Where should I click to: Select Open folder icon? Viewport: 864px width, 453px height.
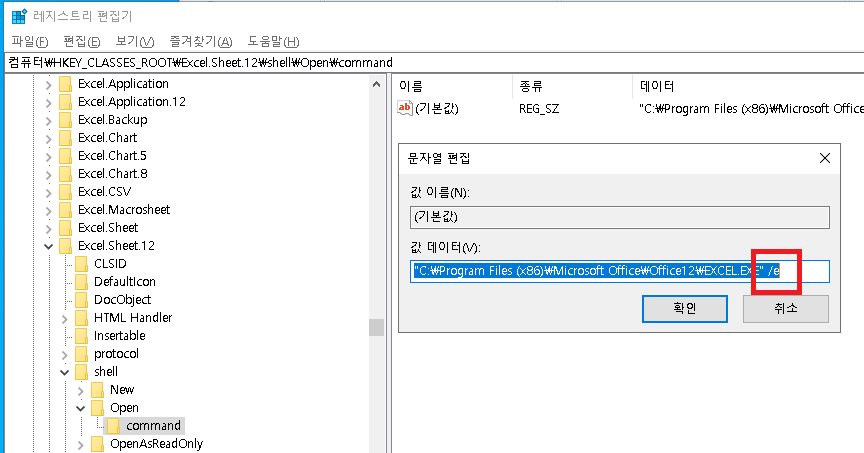[x=98, y=408]
